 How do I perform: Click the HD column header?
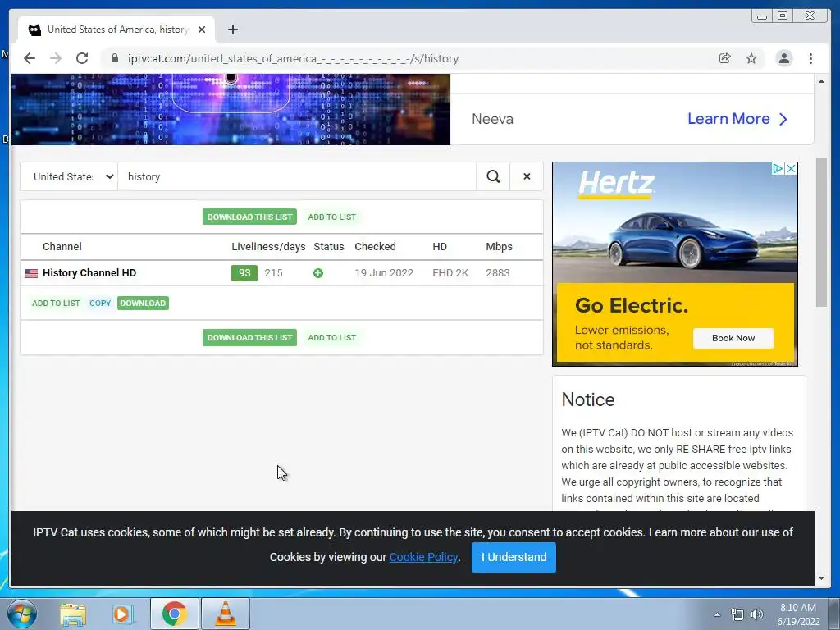440,246
